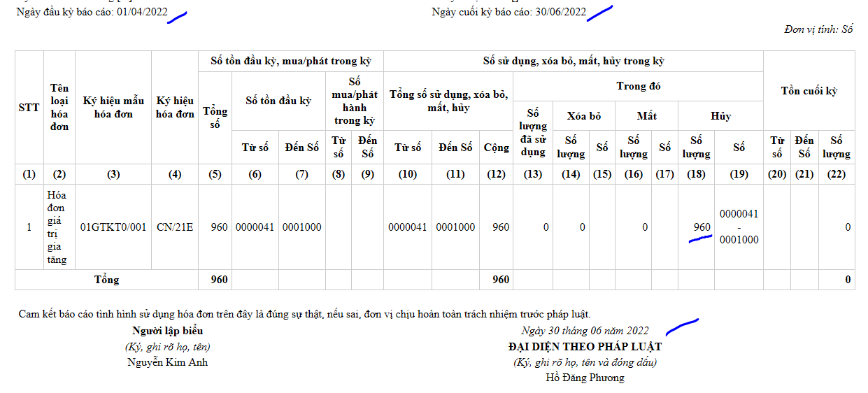Image resolution: width=868 pixels, height=393 pixels.
Task: Select the representative name Hồ Đăng Phương
Action: click(585, 378)
